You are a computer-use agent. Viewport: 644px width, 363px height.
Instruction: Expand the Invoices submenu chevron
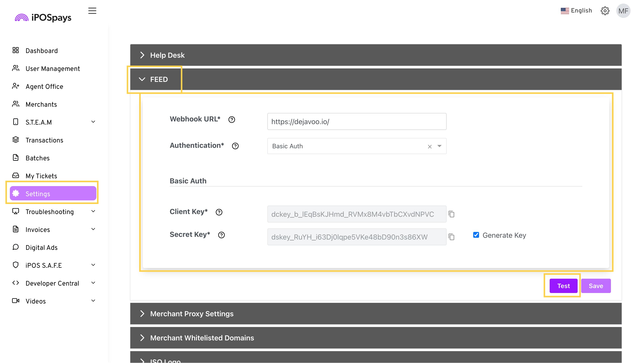tap(93, 229)
